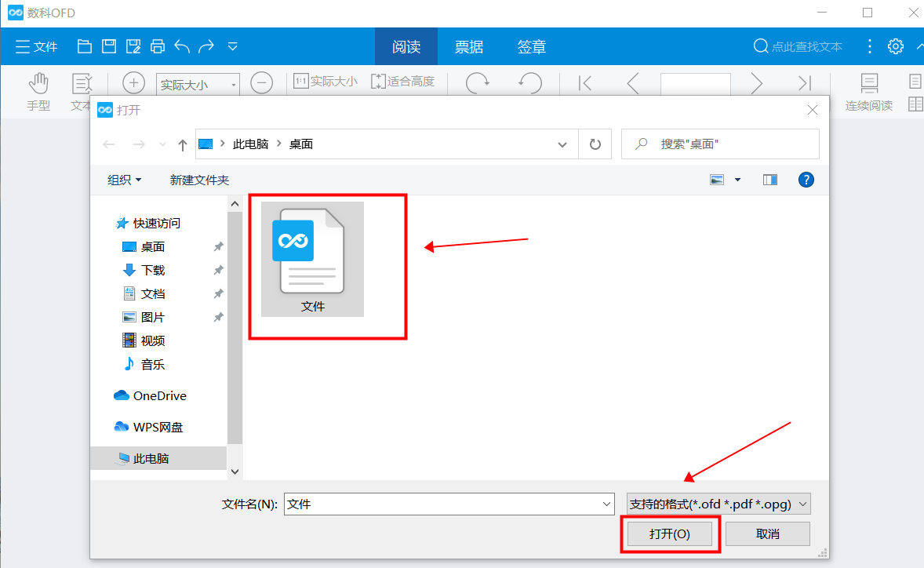
Task: Click the rotate clockwise icon
Action: (478, 83)
